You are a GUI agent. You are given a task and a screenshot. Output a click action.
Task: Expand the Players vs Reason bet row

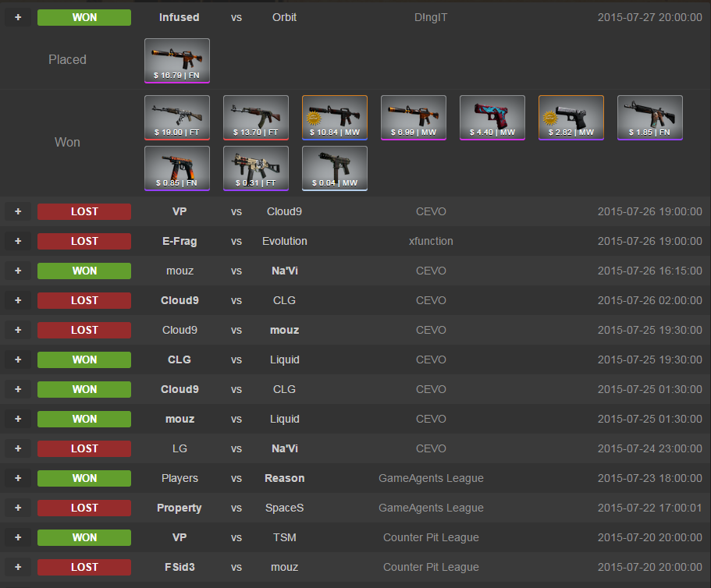pyautogui.click(x=18, y=478)
